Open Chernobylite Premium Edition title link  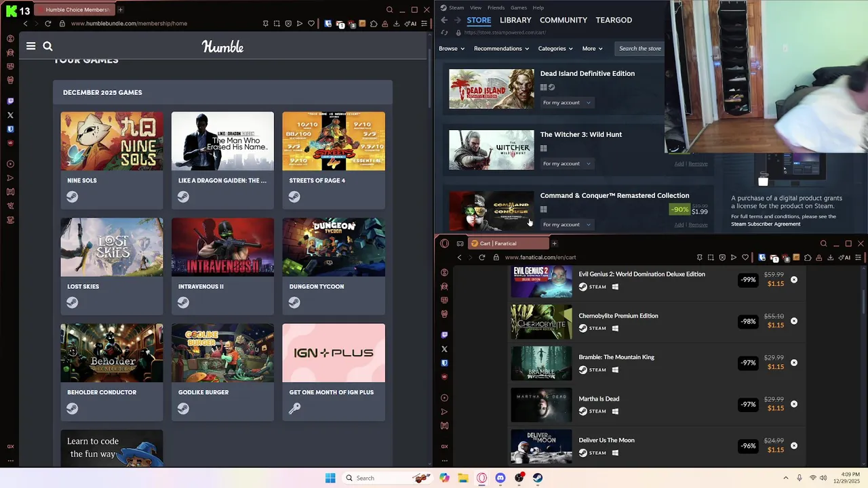618,316
